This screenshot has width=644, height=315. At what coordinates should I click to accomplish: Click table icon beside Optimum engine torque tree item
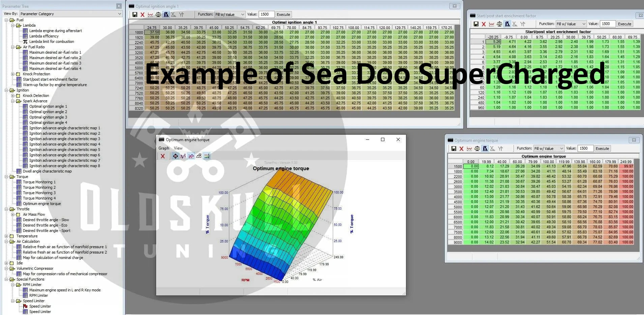tap(19, 204)
